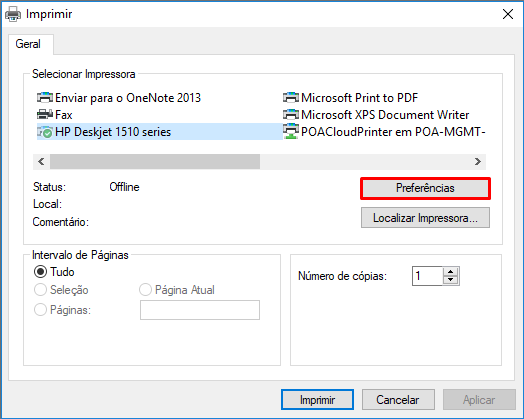Click the Número de cópias field
The height and width of the screenshot is (419, 524).
[x=427, y=276]
